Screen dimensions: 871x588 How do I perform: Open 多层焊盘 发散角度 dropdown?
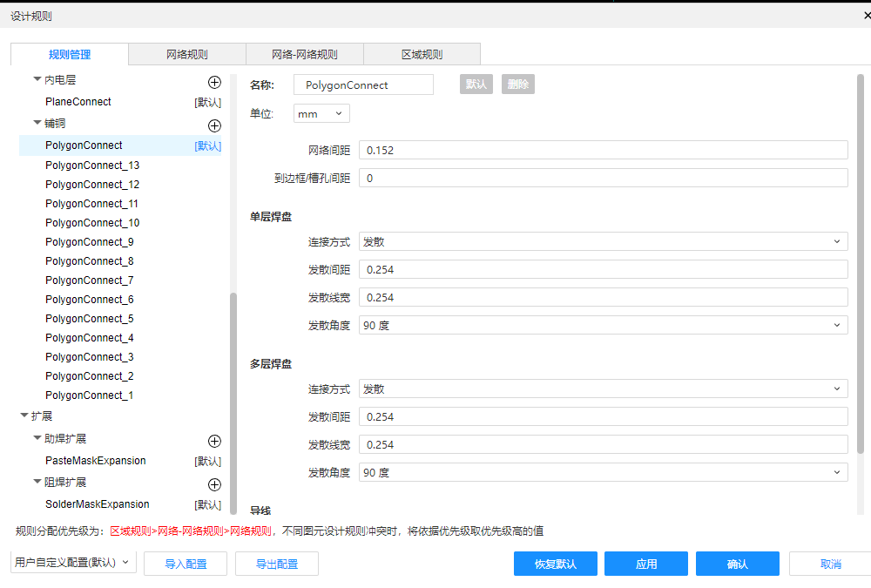[x=603, y=472]
